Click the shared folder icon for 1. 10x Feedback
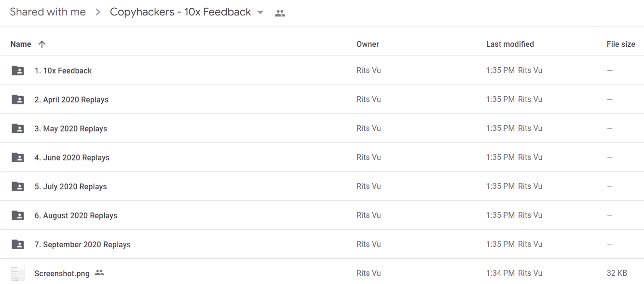This screenshot has width=644, height=284. pyautogui.click(x=18, y=71)
